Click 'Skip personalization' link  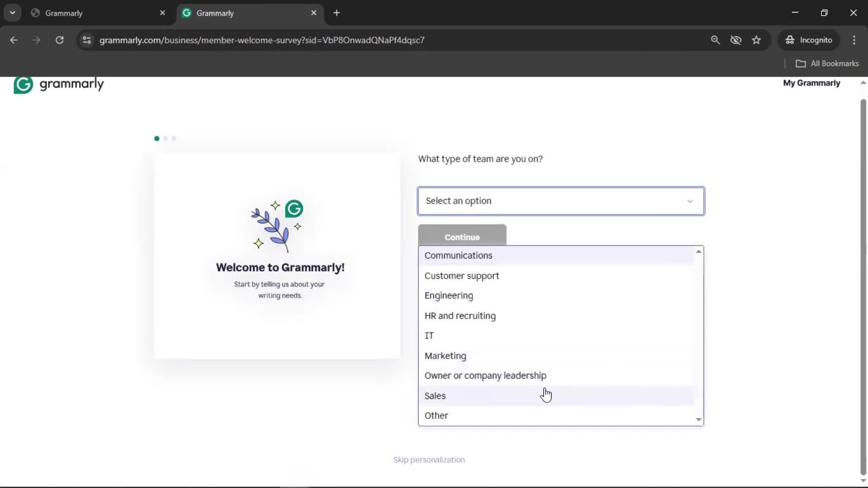429,460
